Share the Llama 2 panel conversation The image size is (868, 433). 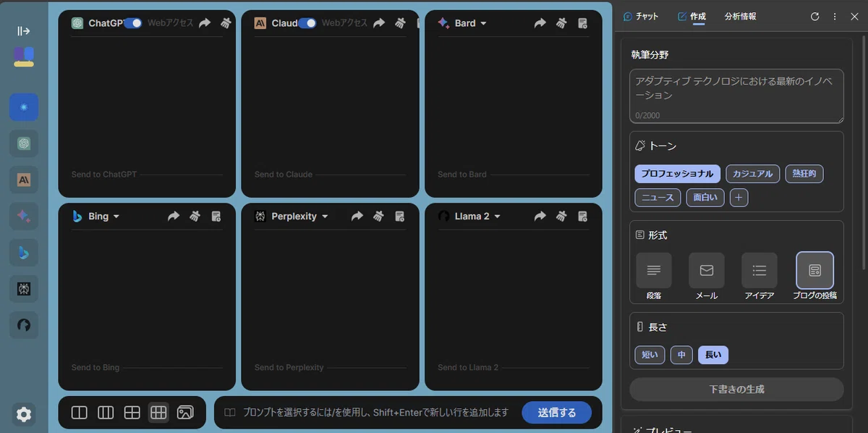[540, 216]
